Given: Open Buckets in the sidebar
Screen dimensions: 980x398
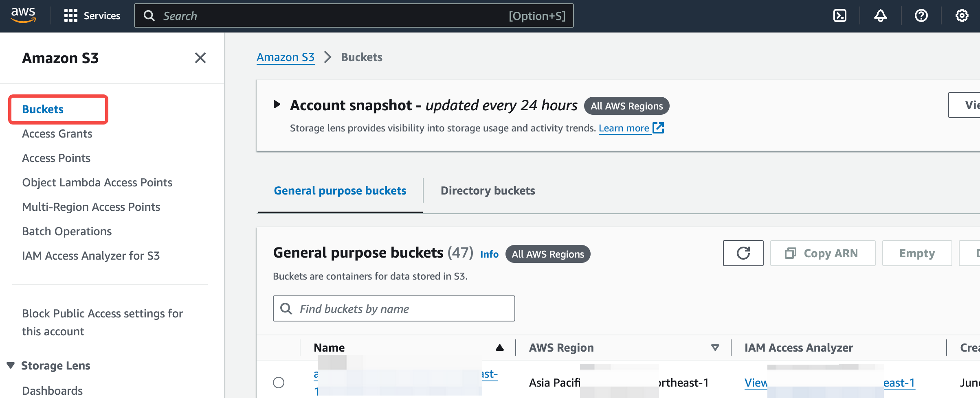Looking at the screenshot, I should [x=43, y=109].
